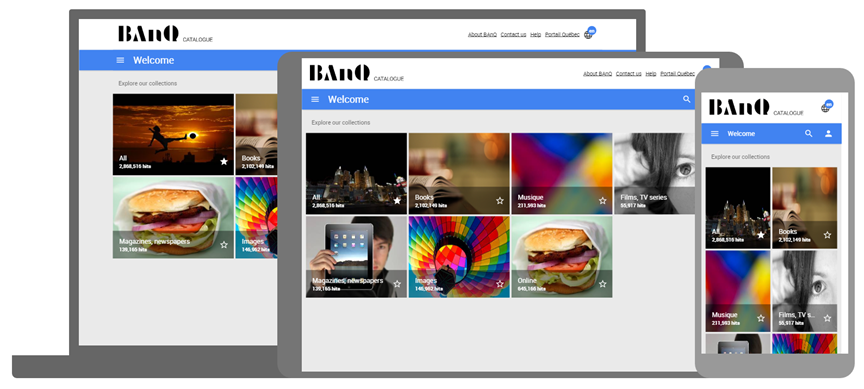Open Books collection tile on tablet
Screen dimensions: 864x389
click(x=459, y=174)
